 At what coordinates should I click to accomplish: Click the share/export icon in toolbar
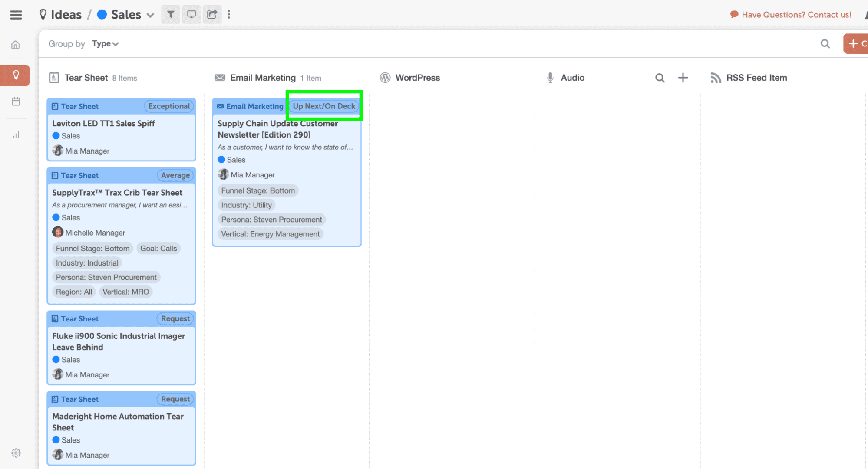211,14
